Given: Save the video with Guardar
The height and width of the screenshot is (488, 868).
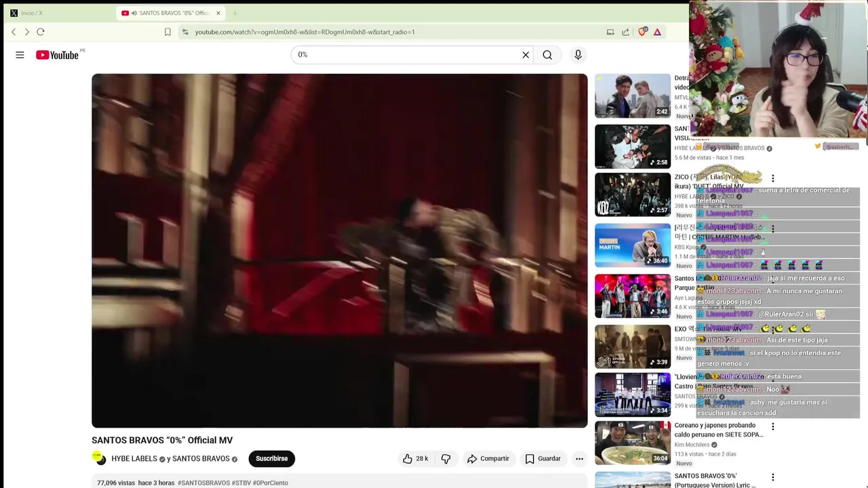Looking at the screenshot, I should point(542,459).
